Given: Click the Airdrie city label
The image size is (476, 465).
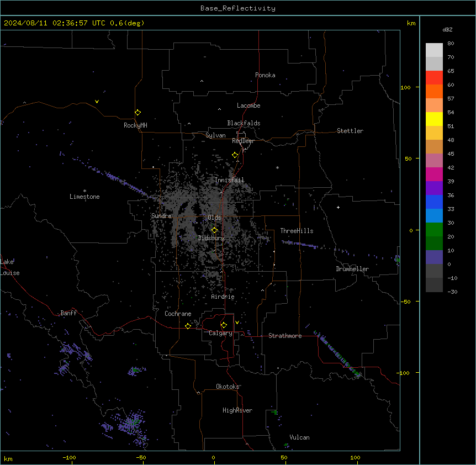Looking at the screenshot, I should (223, 297).
